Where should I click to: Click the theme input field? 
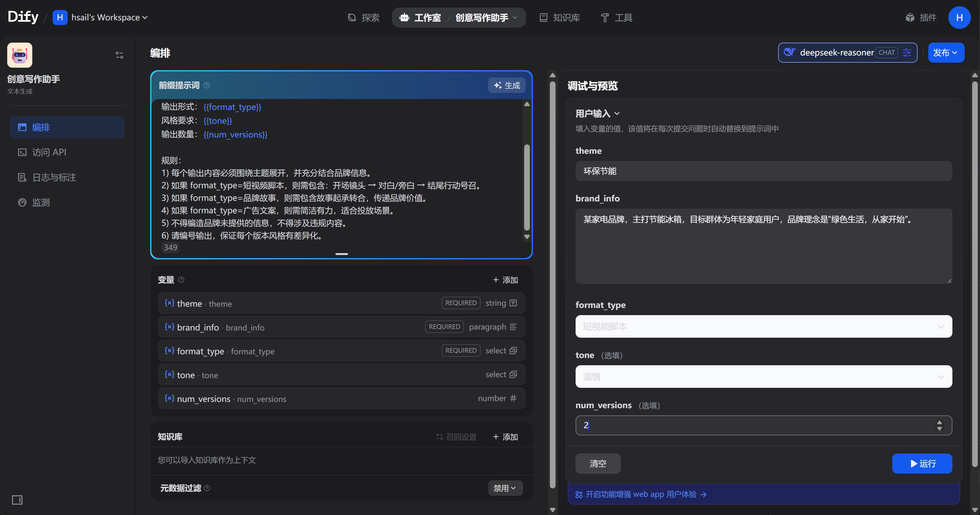click(x=764, y=171)
